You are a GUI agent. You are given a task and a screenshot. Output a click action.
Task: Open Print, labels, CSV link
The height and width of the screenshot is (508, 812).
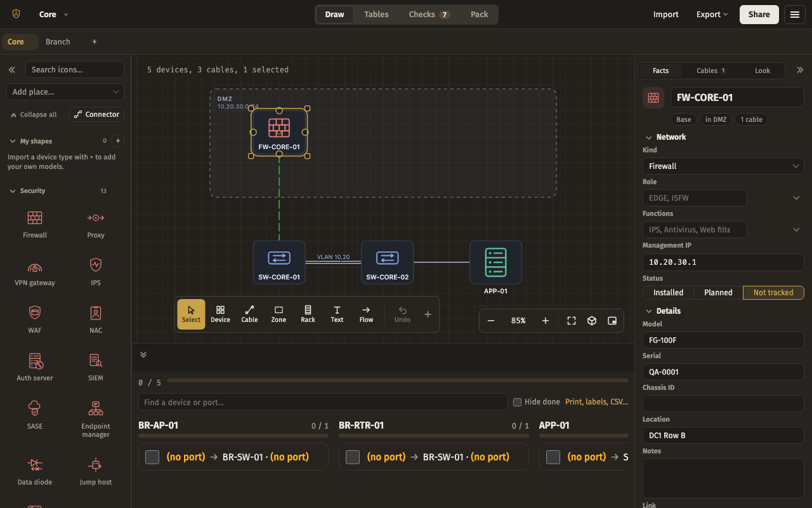(596, 402)
